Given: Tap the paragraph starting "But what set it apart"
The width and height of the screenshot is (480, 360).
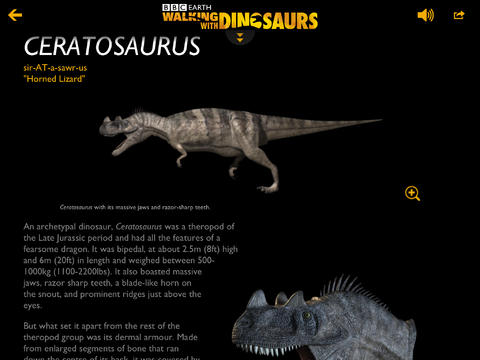Looking at the screenshot, I should tap(112, 341).
